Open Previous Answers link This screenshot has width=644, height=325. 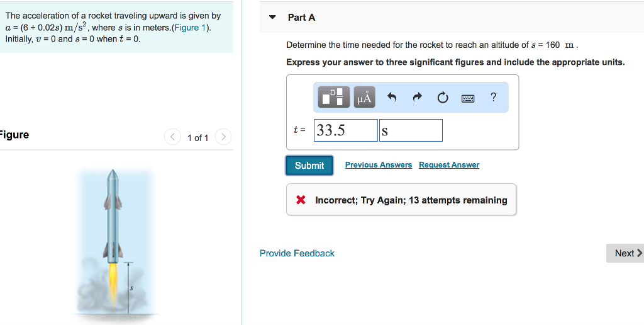[379, 165]
